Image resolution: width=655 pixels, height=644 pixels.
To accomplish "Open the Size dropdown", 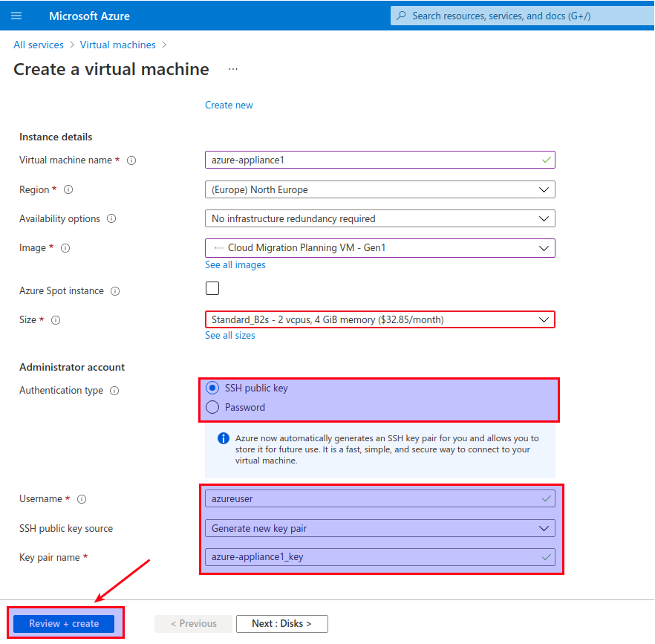I will [379, 319].
